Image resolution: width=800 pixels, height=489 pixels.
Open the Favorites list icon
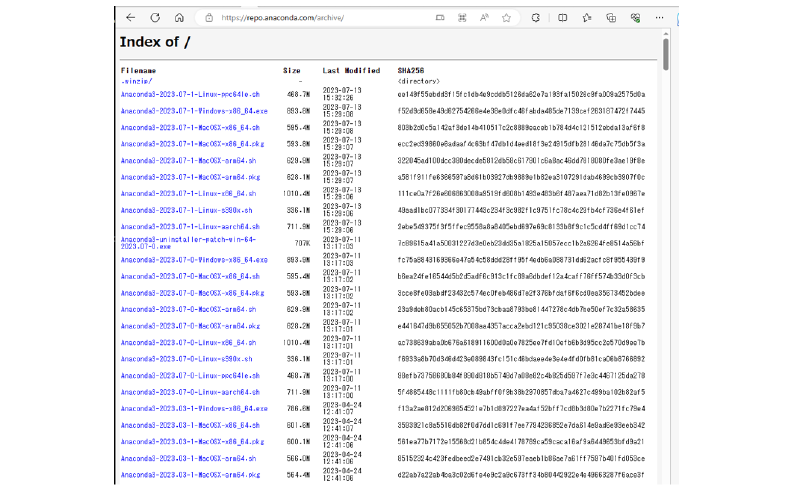tap(587, 17)
